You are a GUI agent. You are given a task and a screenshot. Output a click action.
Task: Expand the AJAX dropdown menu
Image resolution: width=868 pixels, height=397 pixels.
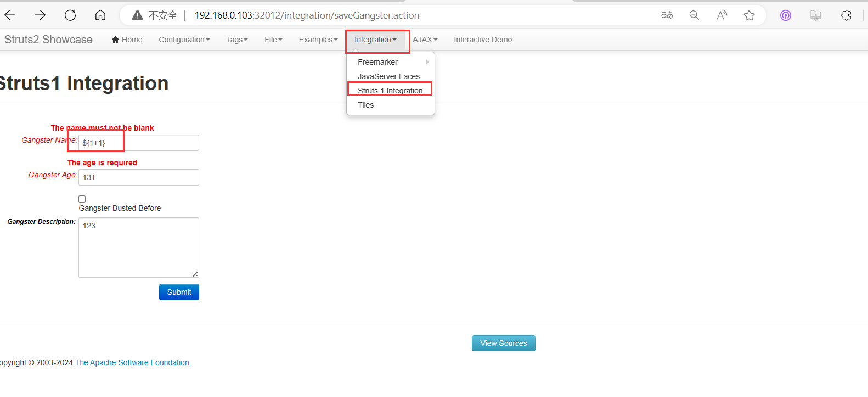[425, 40]
